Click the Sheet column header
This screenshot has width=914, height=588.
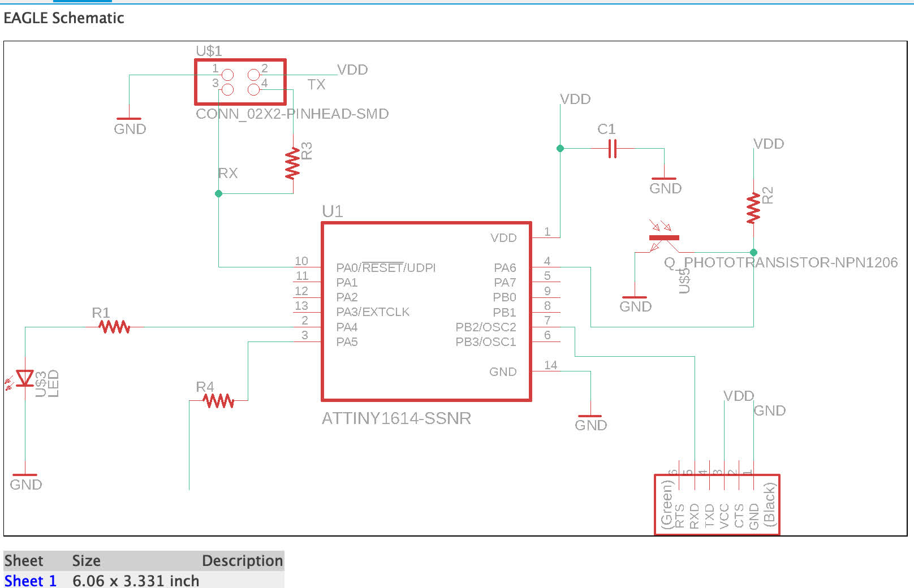pos(24,561)
